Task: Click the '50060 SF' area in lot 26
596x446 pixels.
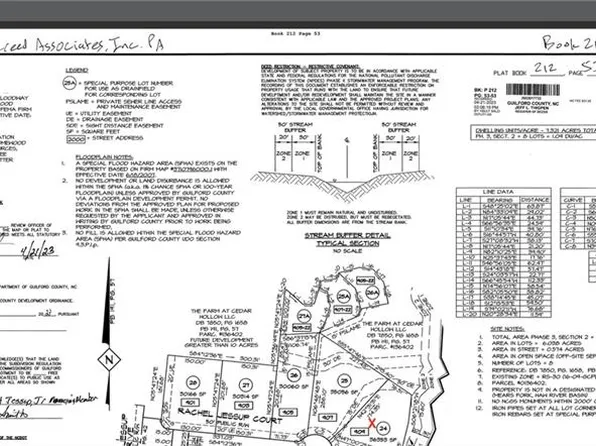Action: click(293, 387)
